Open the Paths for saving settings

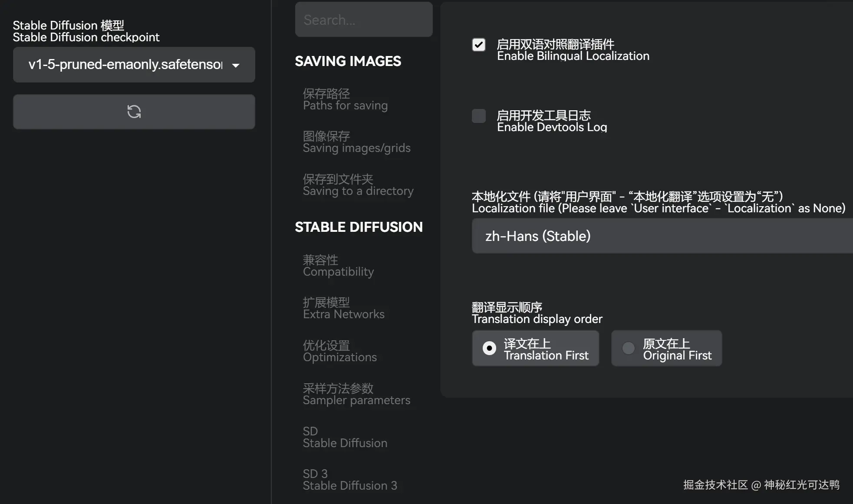point(346,99)
